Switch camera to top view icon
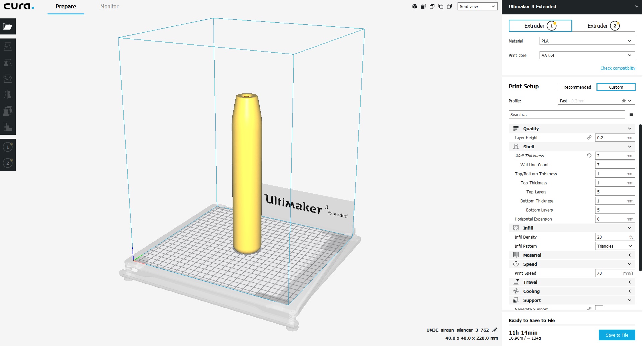This screenshot has width=644, height=346. [432, 6]
